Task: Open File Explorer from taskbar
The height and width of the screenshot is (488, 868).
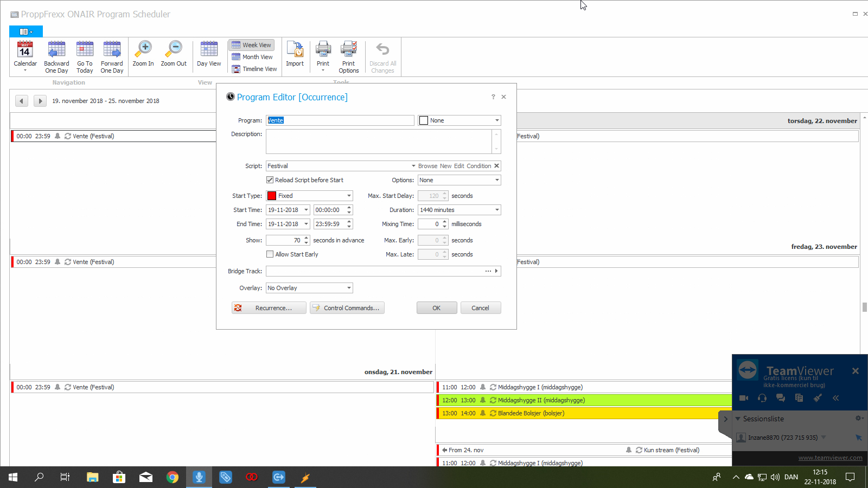Action: [x=93, y=477]
